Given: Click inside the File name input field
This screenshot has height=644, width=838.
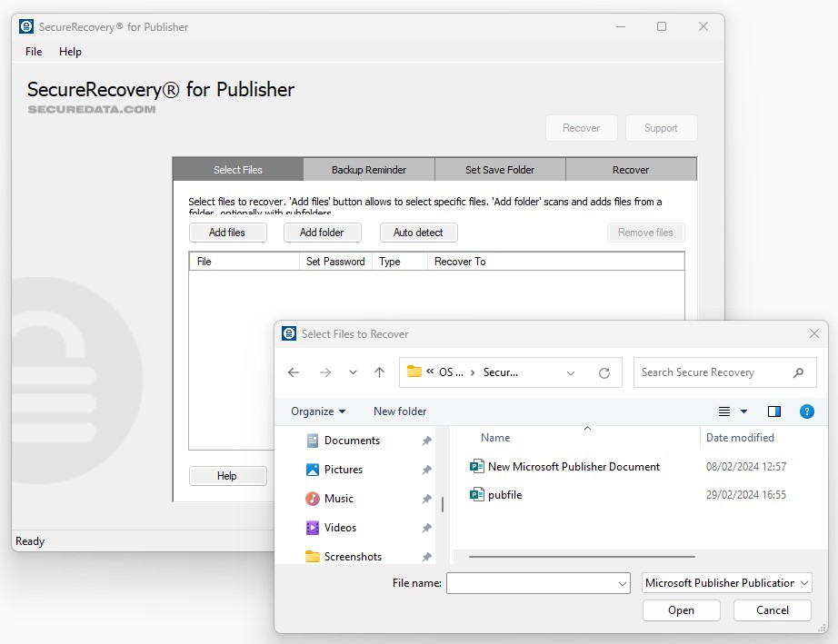Looking at the screenshot, I should 527,582.
